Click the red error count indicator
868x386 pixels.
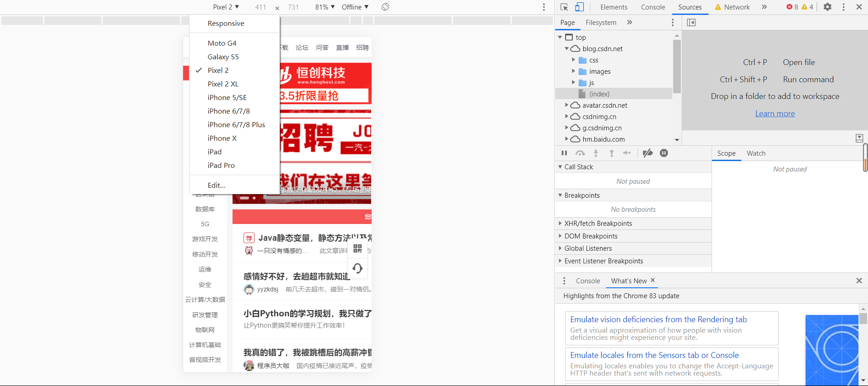(x=793, y=7)
